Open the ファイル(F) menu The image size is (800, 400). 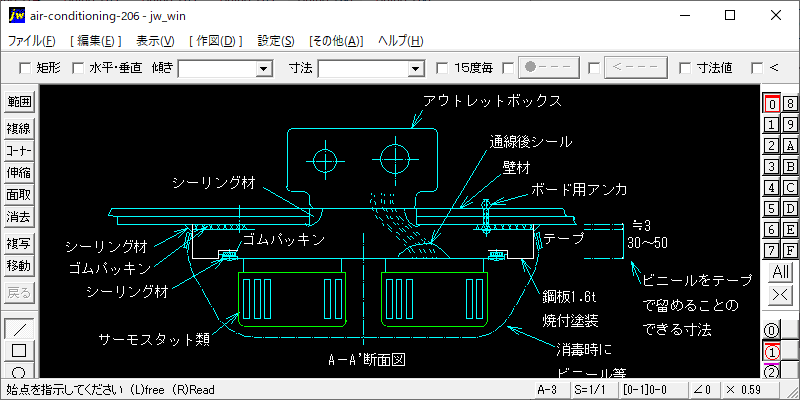32,41
